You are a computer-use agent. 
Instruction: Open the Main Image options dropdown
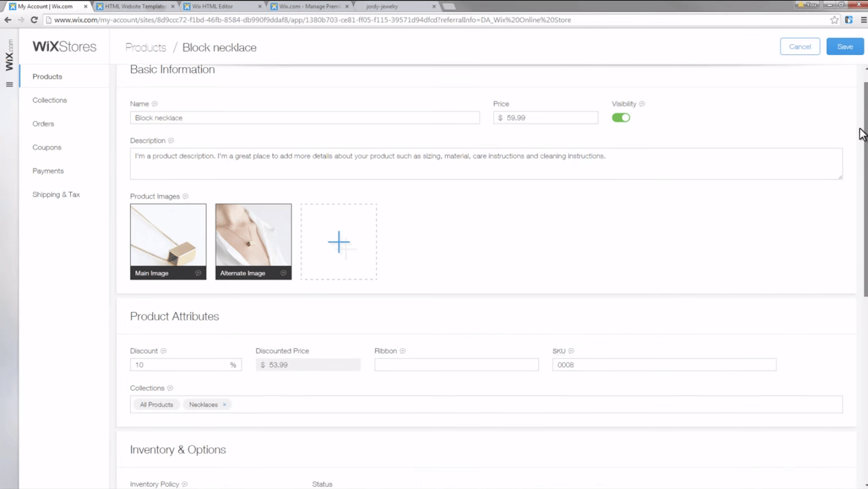click(198, 273)
